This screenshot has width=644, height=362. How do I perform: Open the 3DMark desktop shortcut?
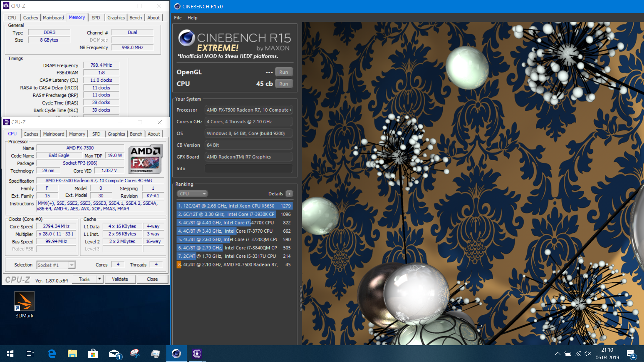click(x=24, y=304)
